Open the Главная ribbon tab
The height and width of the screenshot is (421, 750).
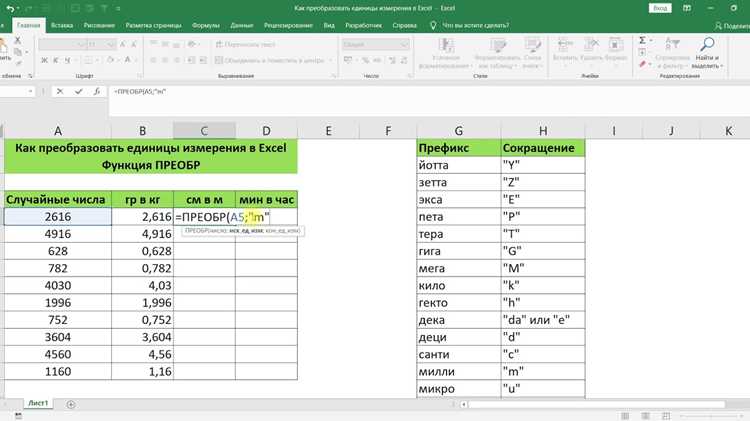[29, 25]
